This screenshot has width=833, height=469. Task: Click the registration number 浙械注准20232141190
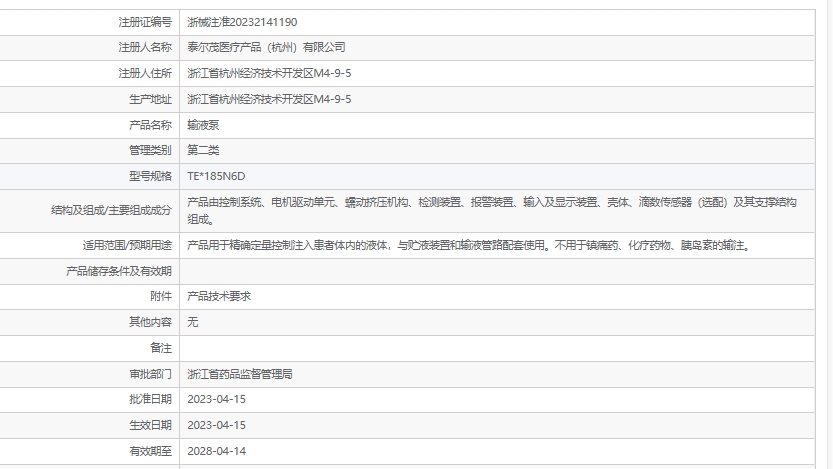coord(242,21)
